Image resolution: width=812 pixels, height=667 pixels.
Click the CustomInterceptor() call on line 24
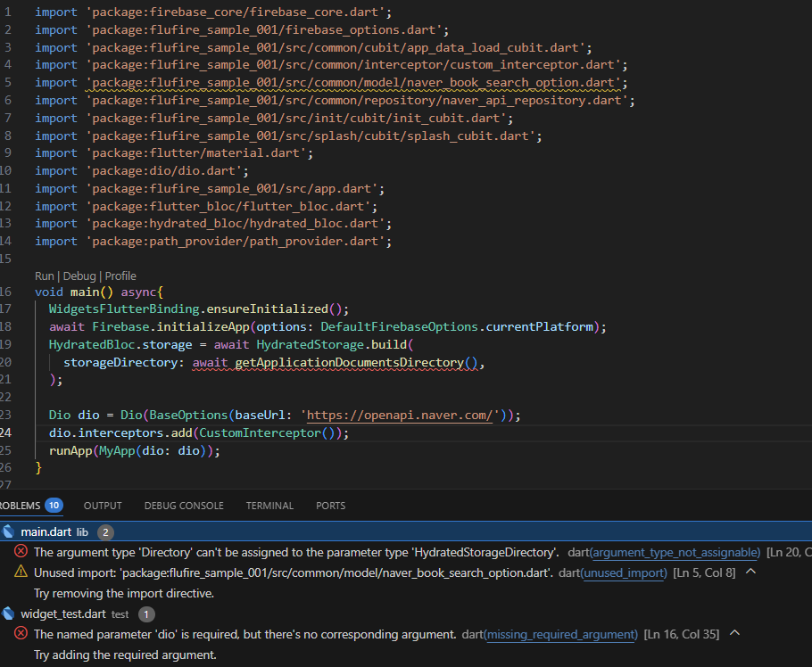[267, 433]
